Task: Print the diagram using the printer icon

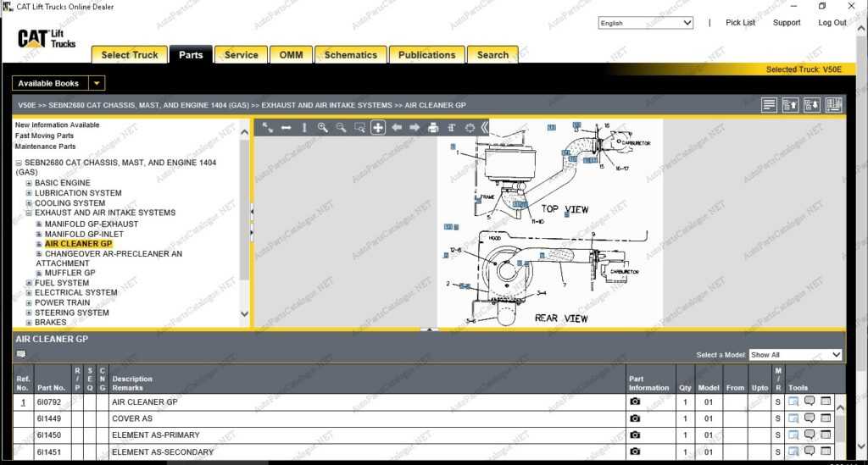Action: click(x=433, y=128)
